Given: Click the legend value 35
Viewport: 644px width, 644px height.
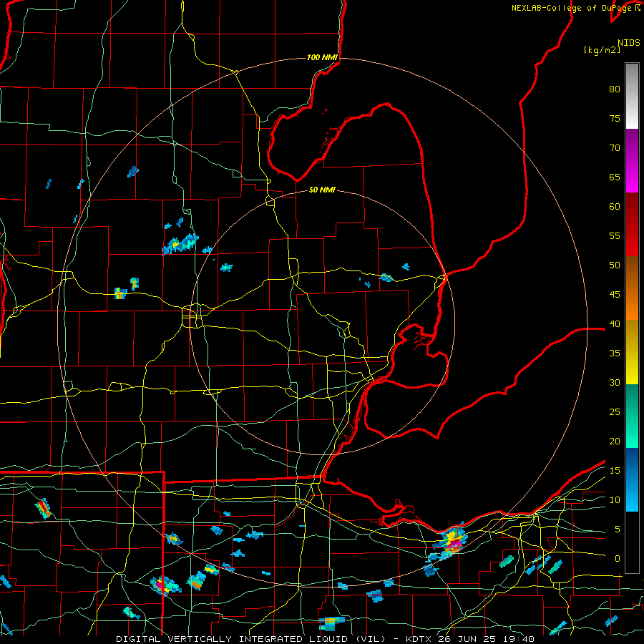Looking at the screenshot, I should coord(615,353).
